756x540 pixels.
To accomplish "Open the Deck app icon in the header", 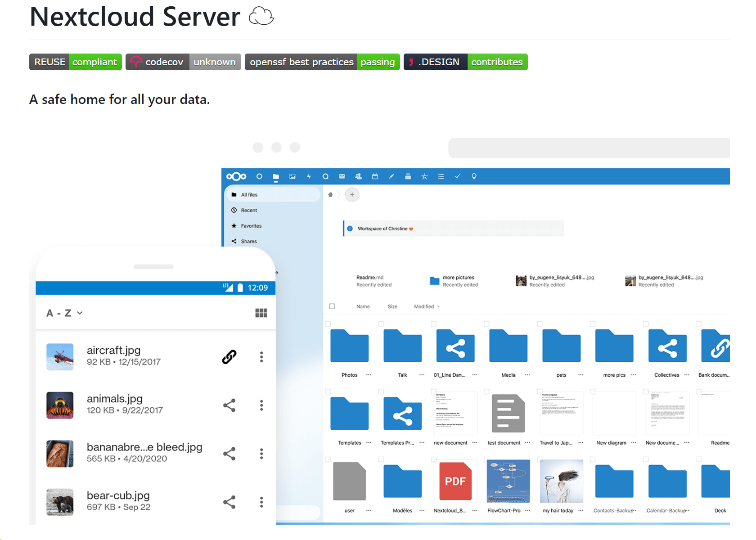I will (x=408, y=176).
